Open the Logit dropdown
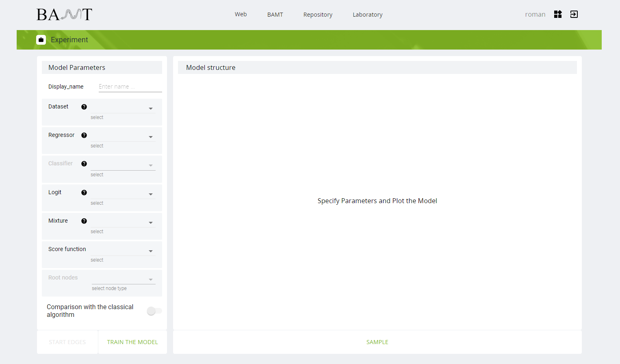Screen dimensions: 620x364 pos(123,193)
